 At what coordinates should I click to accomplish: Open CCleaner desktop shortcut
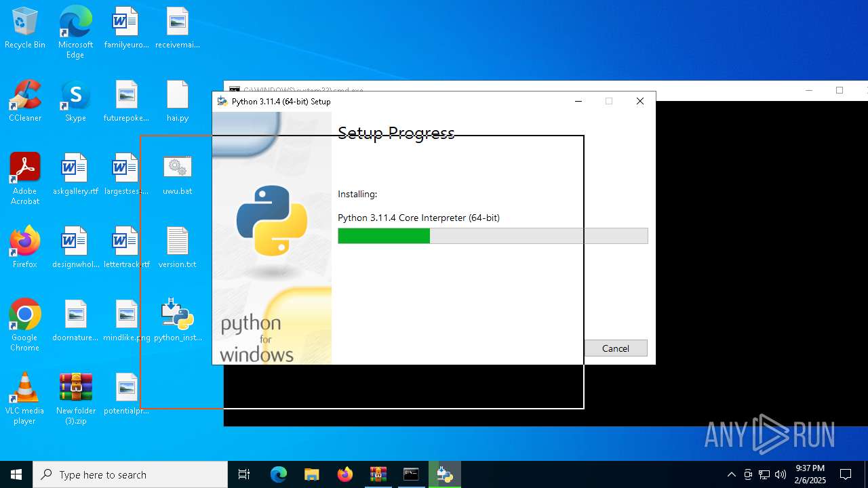click(25, 102)
